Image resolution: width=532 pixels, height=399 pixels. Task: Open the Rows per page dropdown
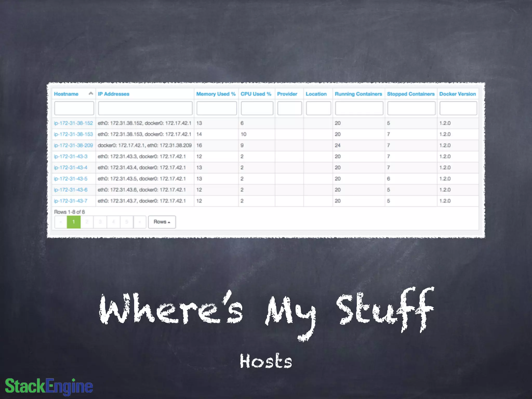(162, 222)
